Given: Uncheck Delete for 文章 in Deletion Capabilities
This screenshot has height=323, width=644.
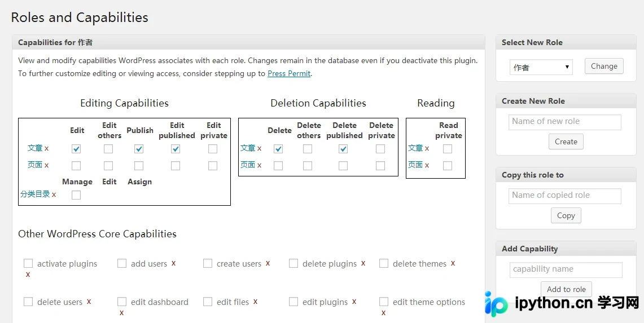Looking at the screenshot, I should point(278,149).
